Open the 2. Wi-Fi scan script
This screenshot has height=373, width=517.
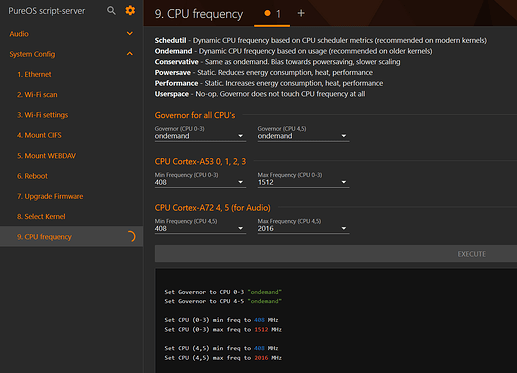[37, 95]
